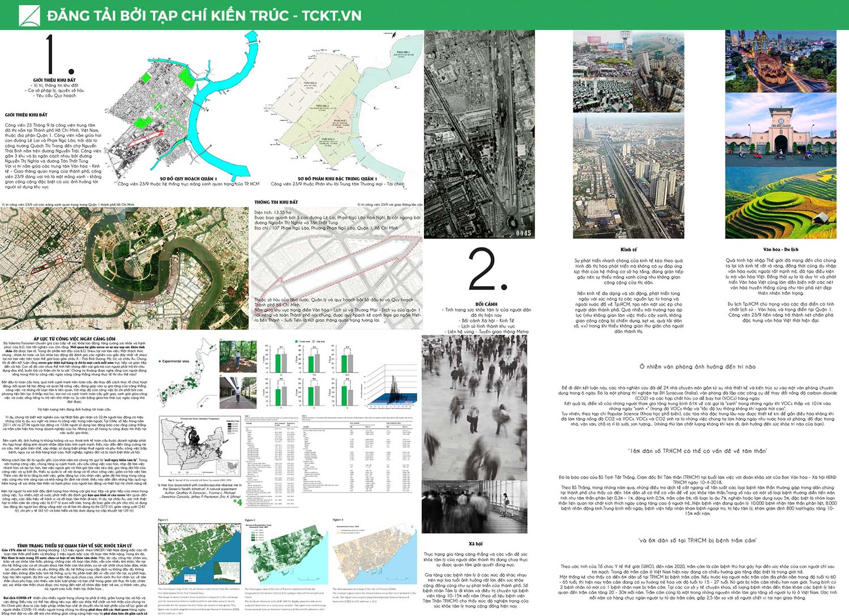Image resolution: width=849 pixels, height=616 pixels.
Task: Click the green triangular logo in the banner
Action: [x=29, y=16]
